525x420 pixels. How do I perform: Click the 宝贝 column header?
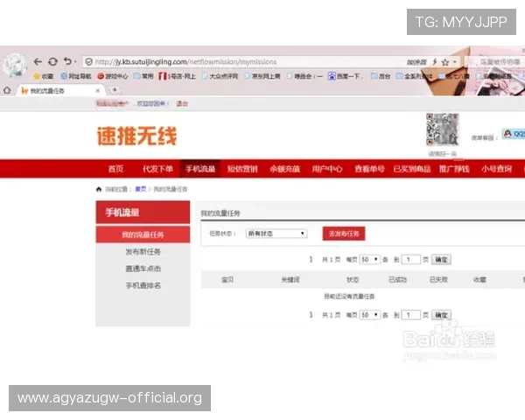pos(227,280)
